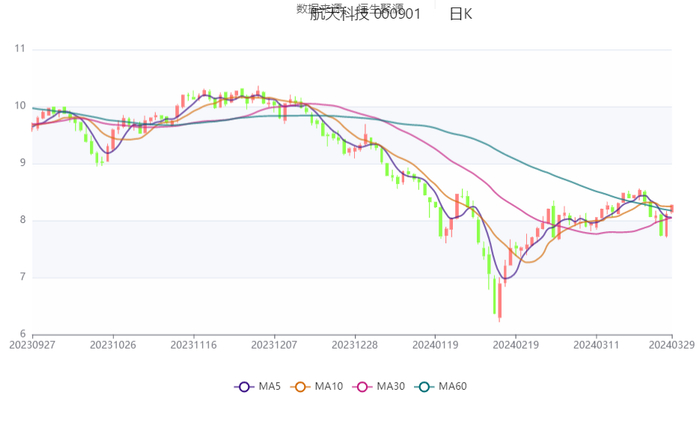This screenshot has width=700, height=425.
Task: Select the 9 price level label
Action: 23,163
